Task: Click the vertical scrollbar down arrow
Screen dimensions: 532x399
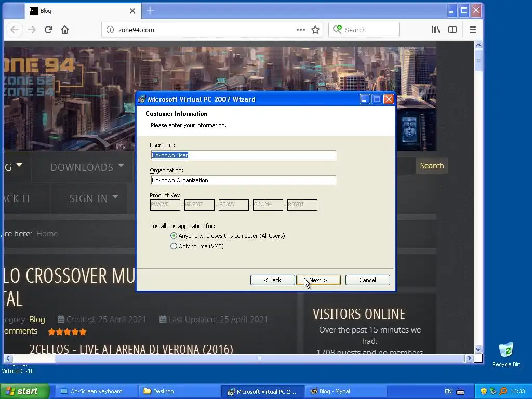Action: pyautogui.click(x=478, y=349)
